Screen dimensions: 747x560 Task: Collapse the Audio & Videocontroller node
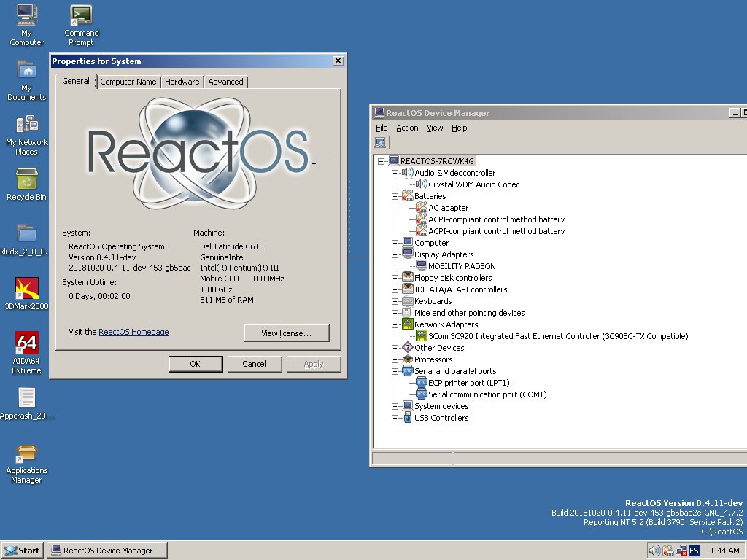pyautogui.click(x=395, y=173)
